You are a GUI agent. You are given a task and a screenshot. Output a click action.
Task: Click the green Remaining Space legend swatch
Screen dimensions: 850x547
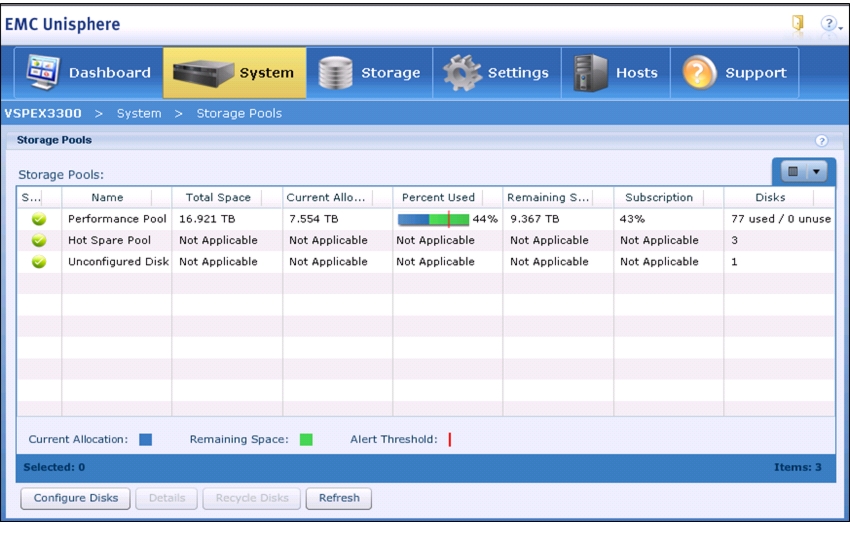[x=306, y=440]
